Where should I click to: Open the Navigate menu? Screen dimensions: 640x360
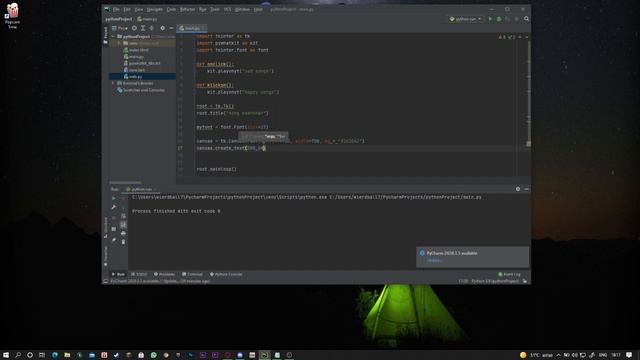tap(155, 9)
